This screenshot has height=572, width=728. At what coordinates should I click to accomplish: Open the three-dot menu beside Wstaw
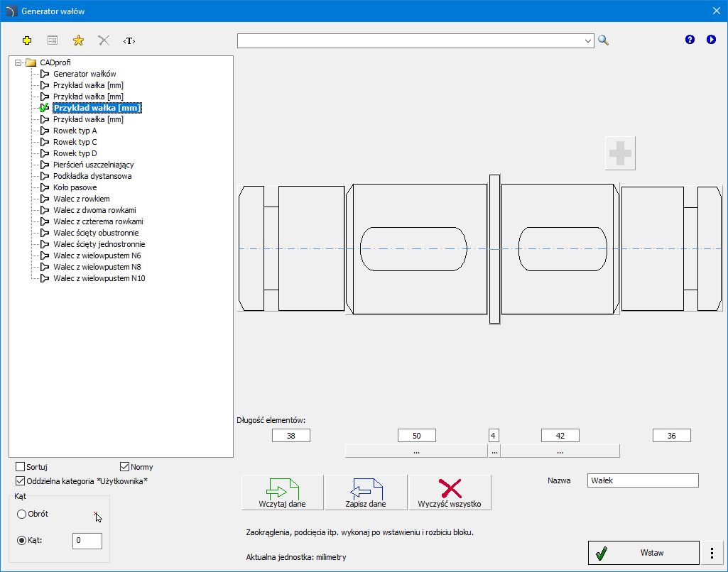712,552
